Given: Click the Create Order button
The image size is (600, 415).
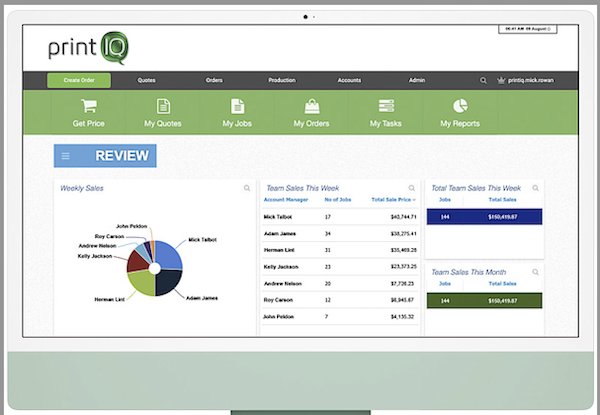Looking at the screenshot, I should (x=79, y=80).
